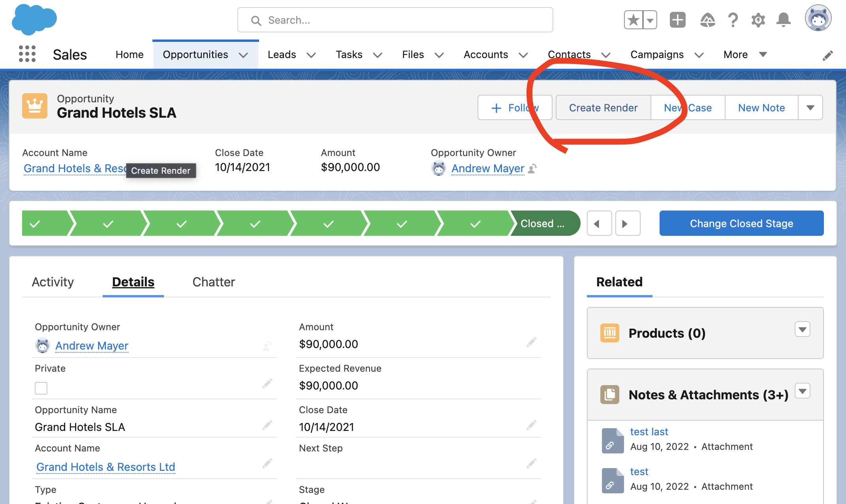The width and height of the screenshot is (846, 504).
Task: Open Global Actions plus icon
Action: click(x=678, y=20)
